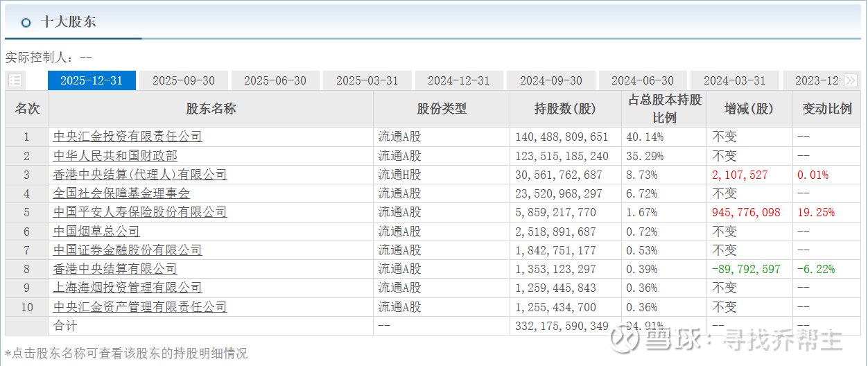Click holdings value 5,859,217,770
The image size is (868, 366).
(x=555, y=213)
